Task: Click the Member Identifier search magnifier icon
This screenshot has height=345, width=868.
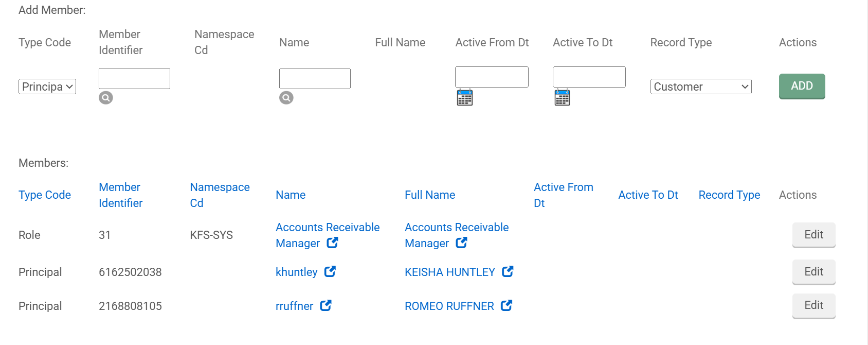Action: 106,98
